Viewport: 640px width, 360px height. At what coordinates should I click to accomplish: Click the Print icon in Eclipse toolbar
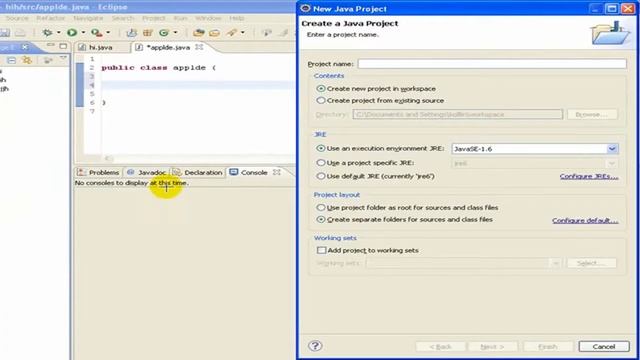click(20, 33)
